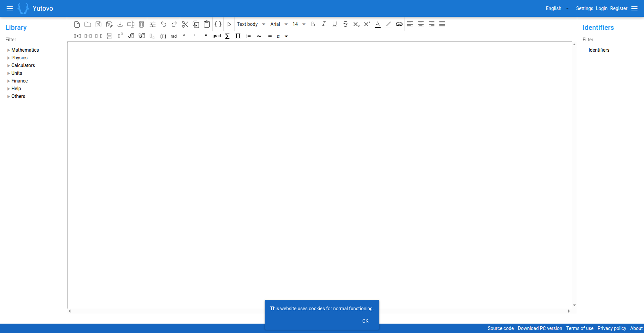Click the run calculation play icon
Viewport: 644px width, 333px height.
coord(229,24)
